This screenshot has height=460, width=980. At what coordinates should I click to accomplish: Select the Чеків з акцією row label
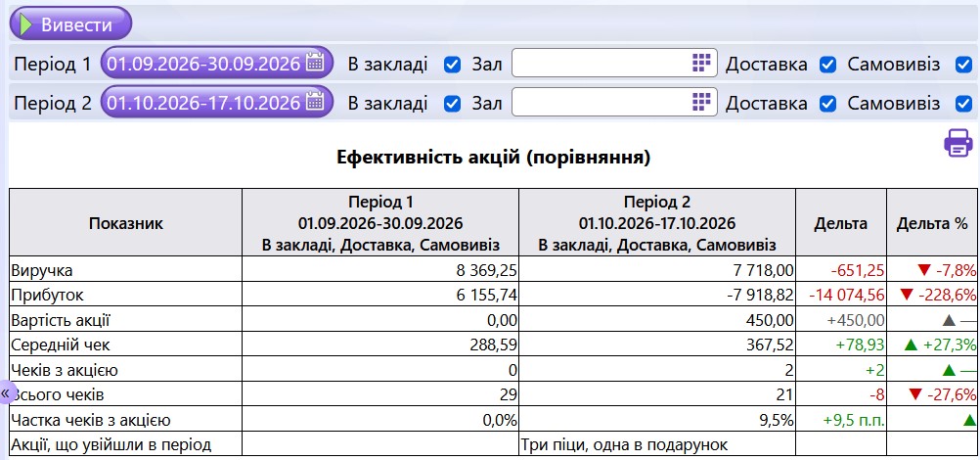[65, 371]
